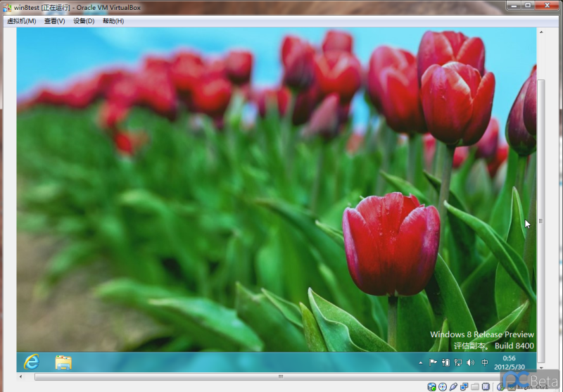
Task: Click the vertical scrollbar up arrow
Action: [541, 32]
